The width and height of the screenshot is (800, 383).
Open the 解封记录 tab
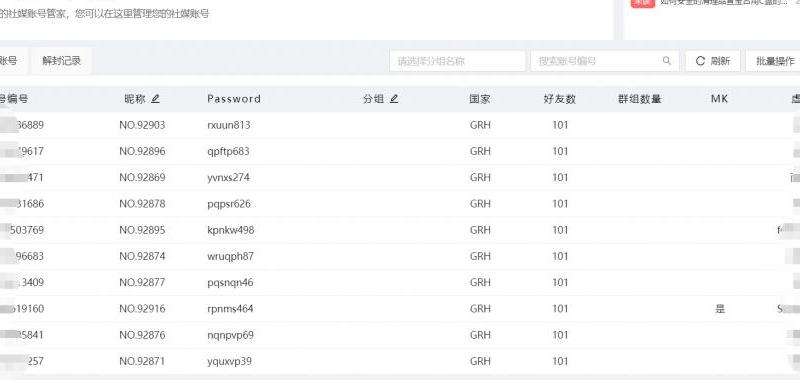pos(61,61)
